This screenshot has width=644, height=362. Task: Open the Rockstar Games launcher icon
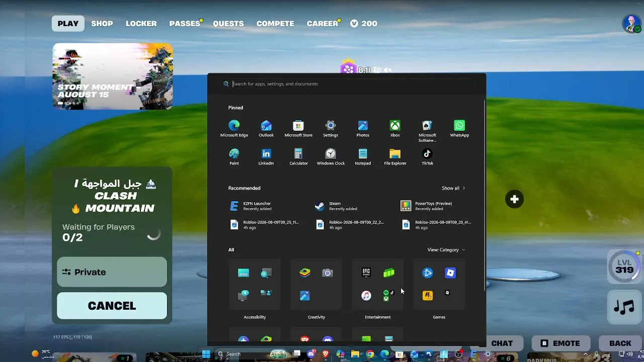pyautogui.click(x=428, y=296)
